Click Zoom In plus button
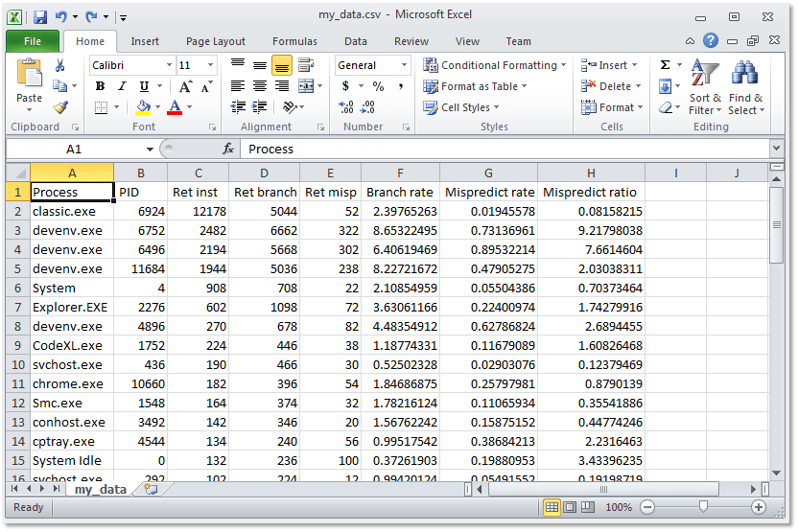This screenshot has width=798, height=532. (x=759, y=507)
